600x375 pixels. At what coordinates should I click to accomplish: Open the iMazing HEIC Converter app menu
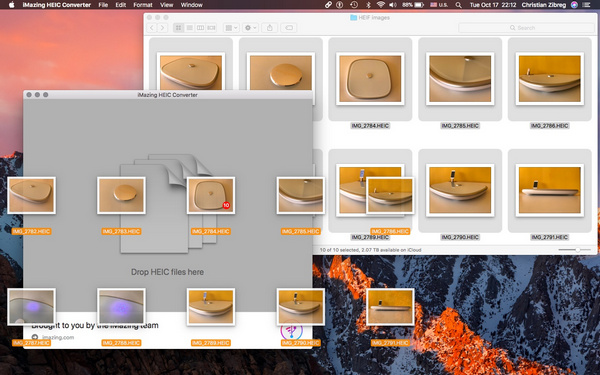point(57,5)
